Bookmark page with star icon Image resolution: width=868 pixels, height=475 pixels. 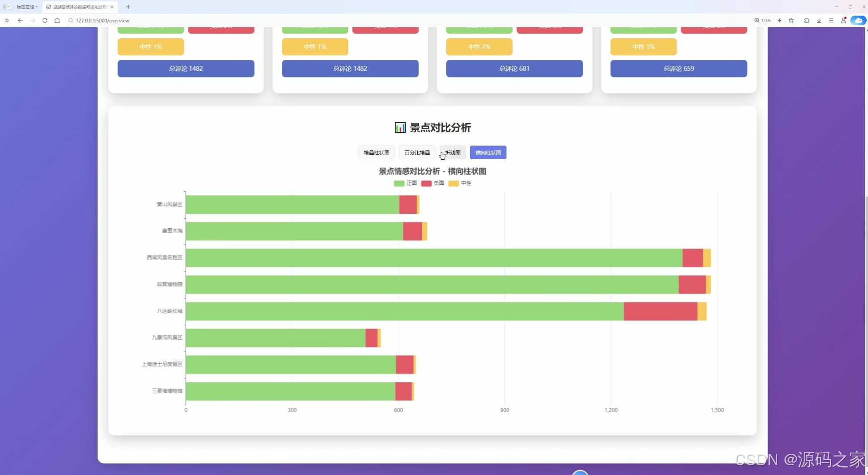(791, 20)
